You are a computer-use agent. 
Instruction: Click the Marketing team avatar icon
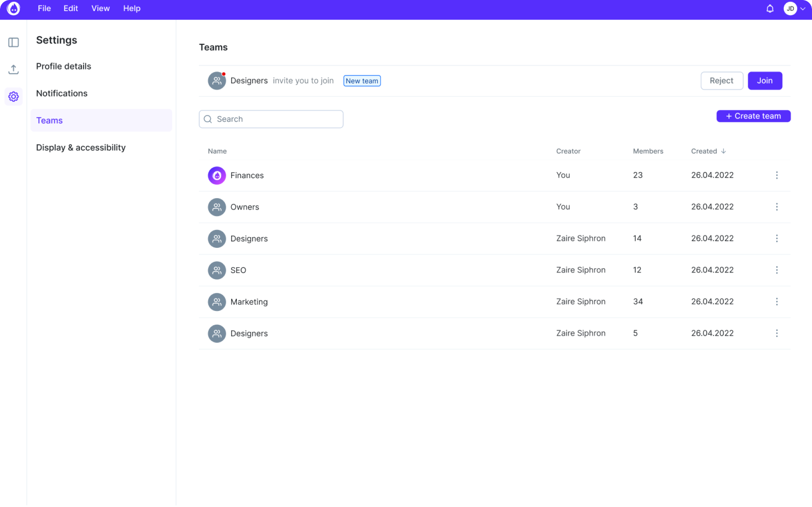(x=217, y=302)
